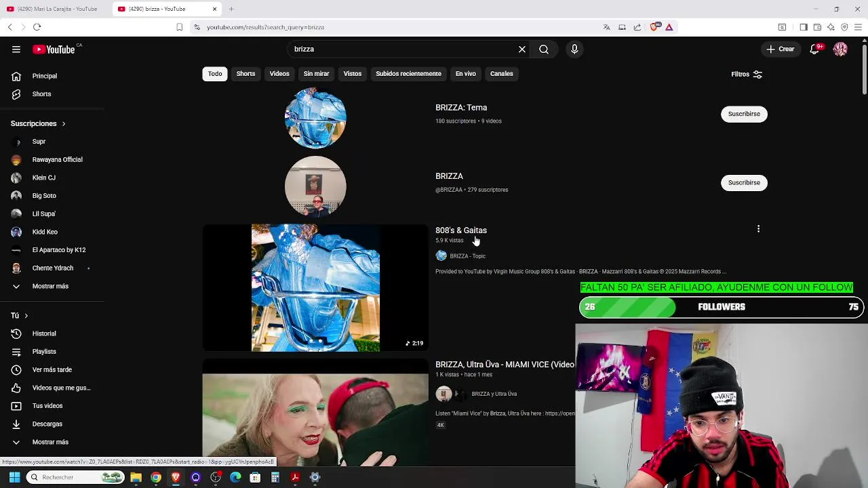This screenshot has width=868, height=488.
Task: Open OBS Studio from the taskbar
Action: click(x=216, y=477)
